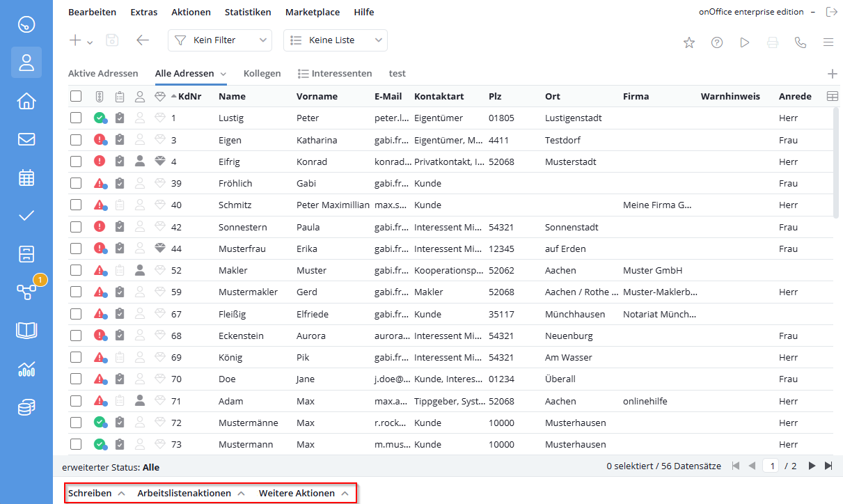843x504 pixels.
Task: Open the calendar module in sidebar
Action: (x=26, y=178)
